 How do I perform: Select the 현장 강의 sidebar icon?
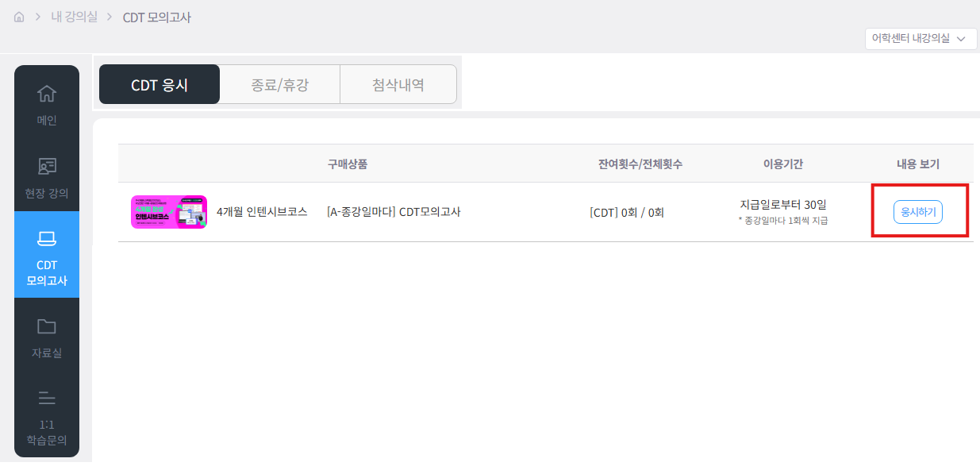coord(47,166)
